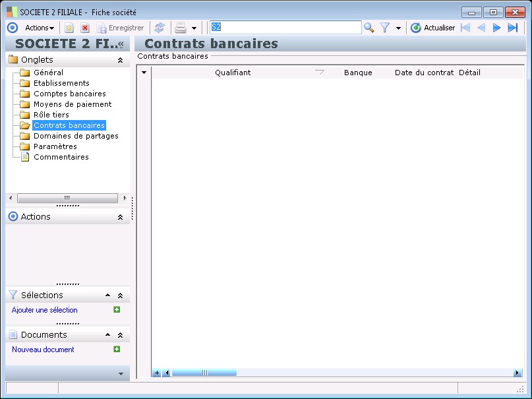The width and height of the screenshot is (532, 399).
Task: Sort by the Qualifiant column header
Action: 233,73
